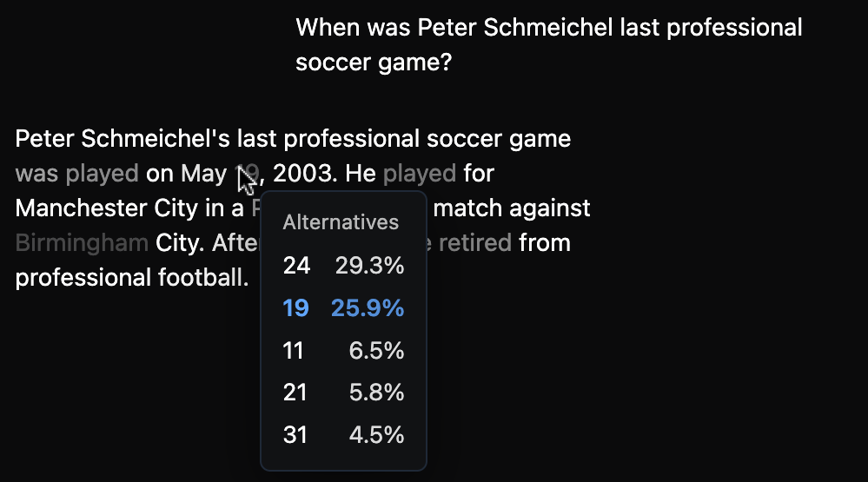Click the 'match' token after the popup

[467, 208]
